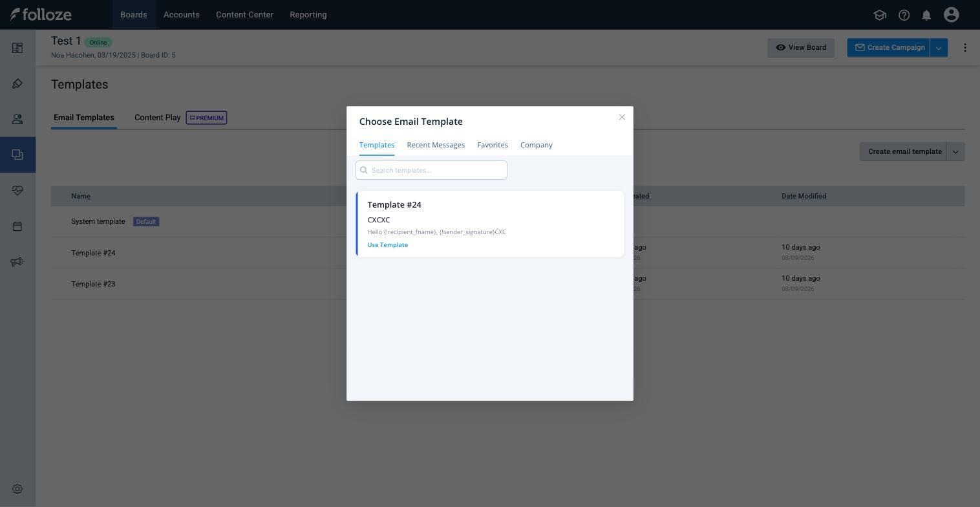Open the notifications bell
The width and height of the screenshot is (980, 507).
926,15
